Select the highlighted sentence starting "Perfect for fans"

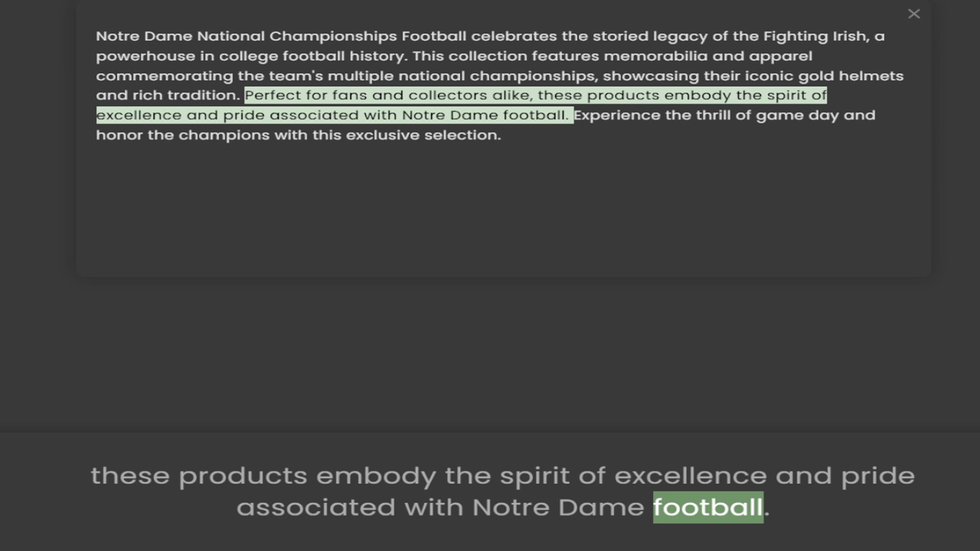click(x=461, y=105)
